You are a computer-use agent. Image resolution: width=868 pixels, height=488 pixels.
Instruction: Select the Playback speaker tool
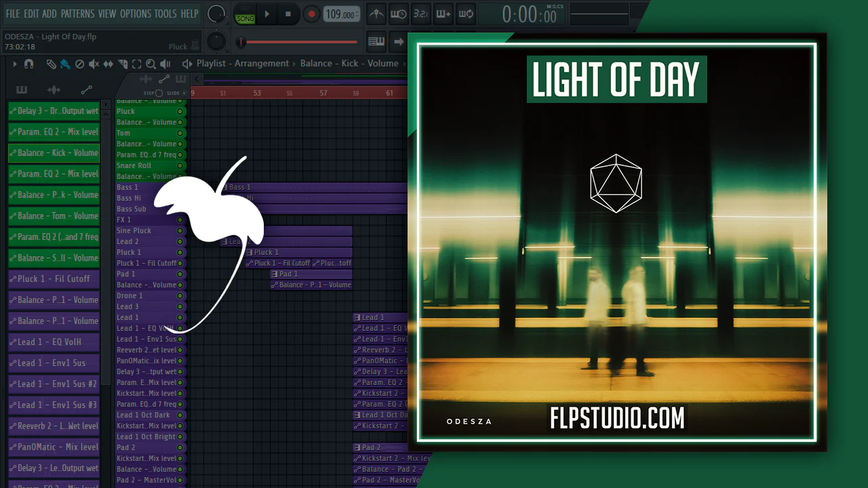[x=165, y=64]
